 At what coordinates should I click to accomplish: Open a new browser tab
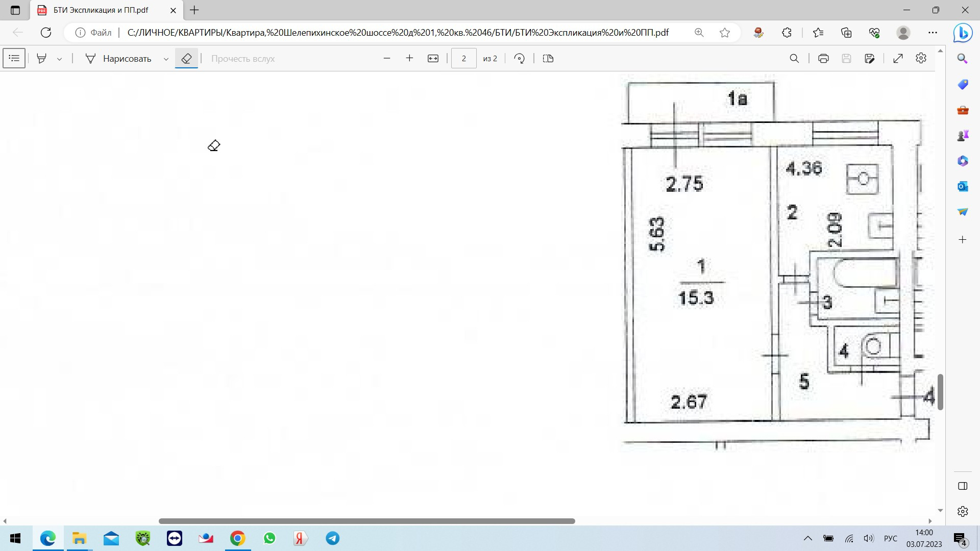click(x=194, y=10)
